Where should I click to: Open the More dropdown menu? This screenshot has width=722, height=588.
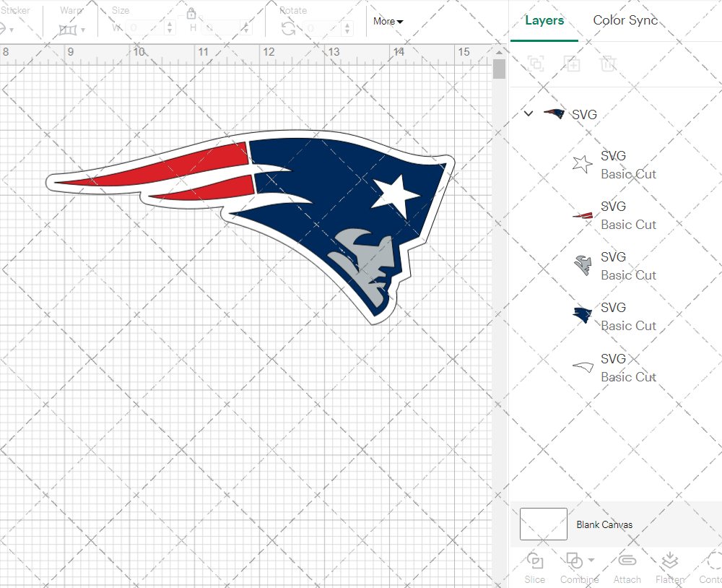click(x=388, y=21)
